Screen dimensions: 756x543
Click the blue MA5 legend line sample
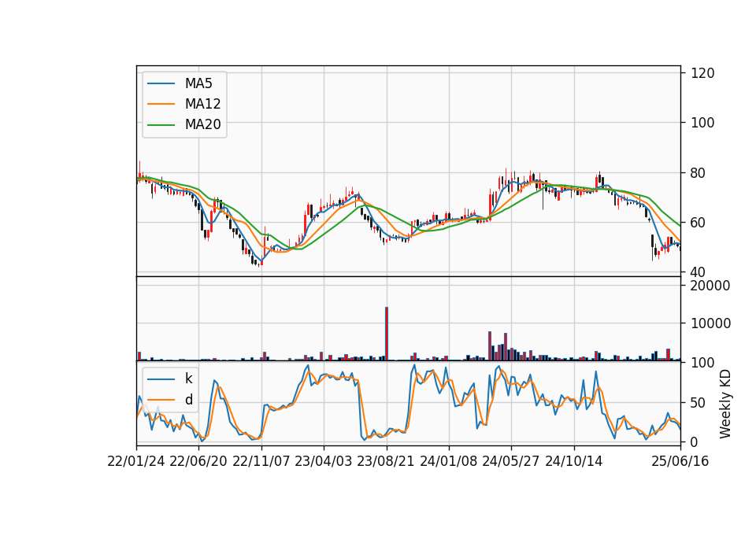click(x=161, y=83)
